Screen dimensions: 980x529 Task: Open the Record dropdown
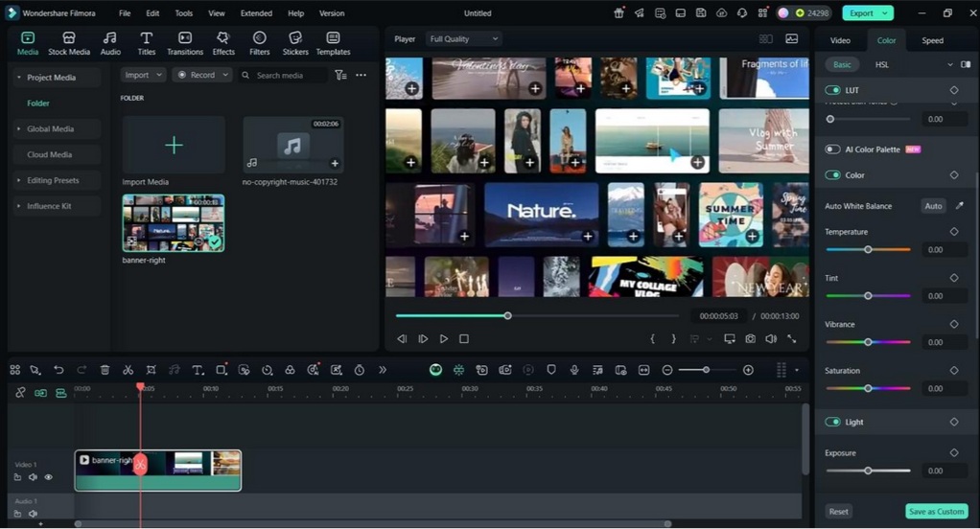click(202, 75)
